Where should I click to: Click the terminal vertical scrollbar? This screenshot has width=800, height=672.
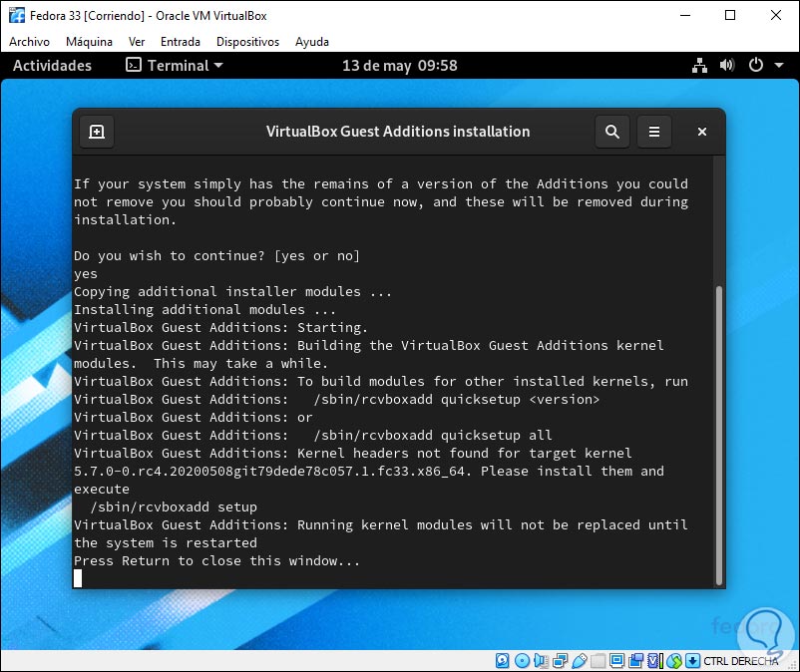[719, 436]
